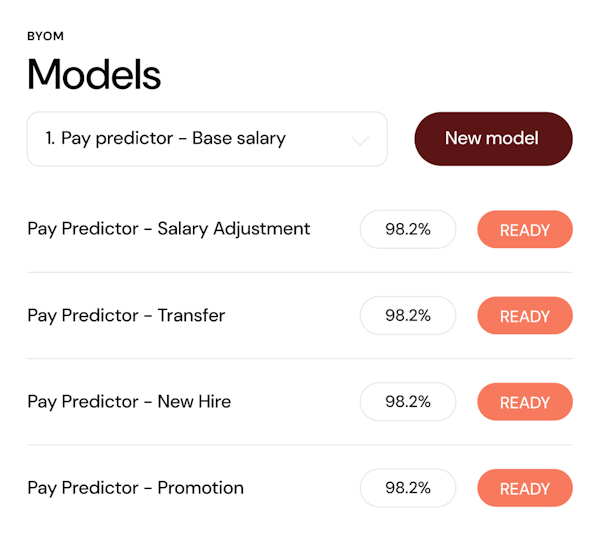Click the selected model text in dropdown
The width and height of the screenshot is (602, 544).
click(166, 139)
